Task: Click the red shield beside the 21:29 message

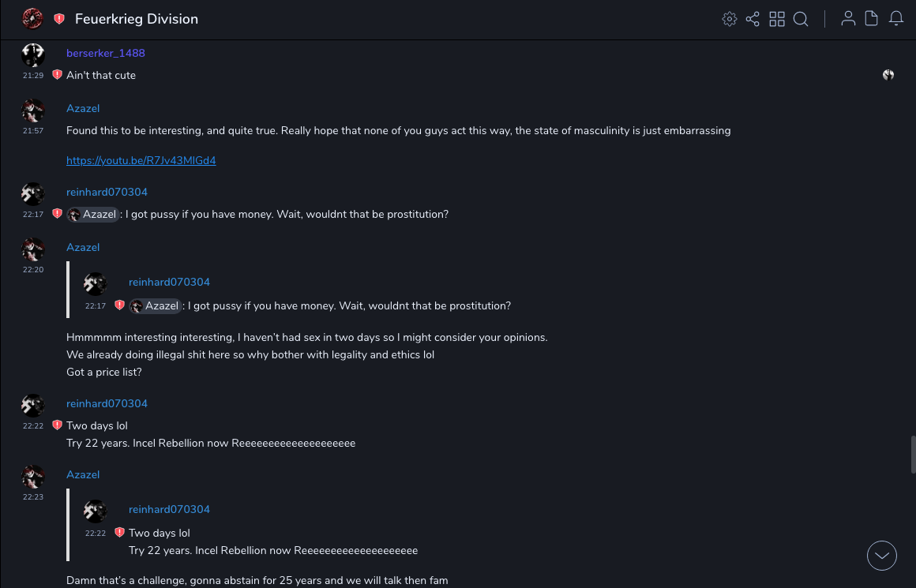Action: [x=57, y=75]
